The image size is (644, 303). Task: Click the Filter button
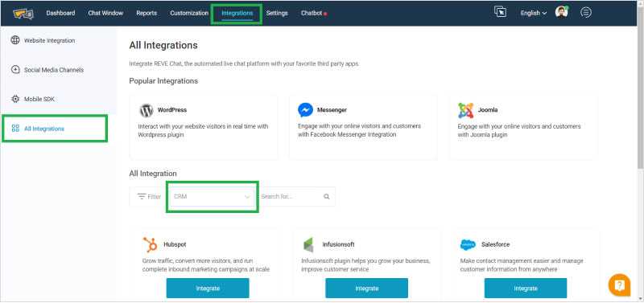(149, 197)
